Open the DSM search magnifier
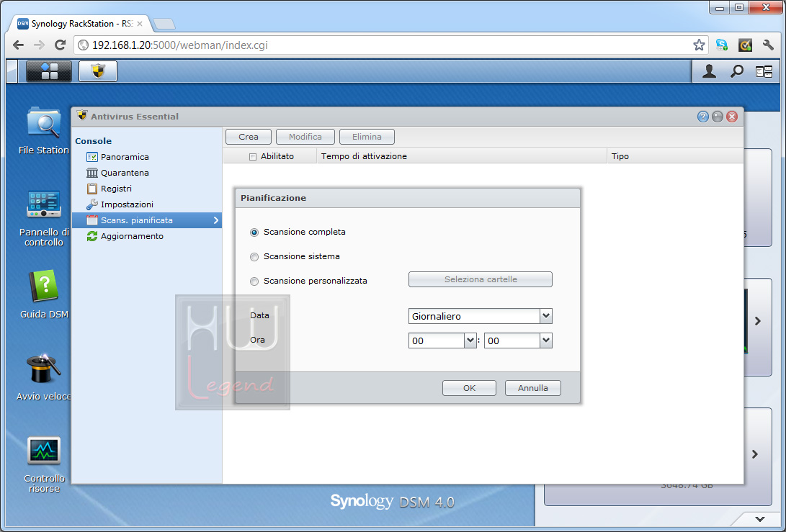The width and height of the screenshot is (786, 532). click(736, 71)
